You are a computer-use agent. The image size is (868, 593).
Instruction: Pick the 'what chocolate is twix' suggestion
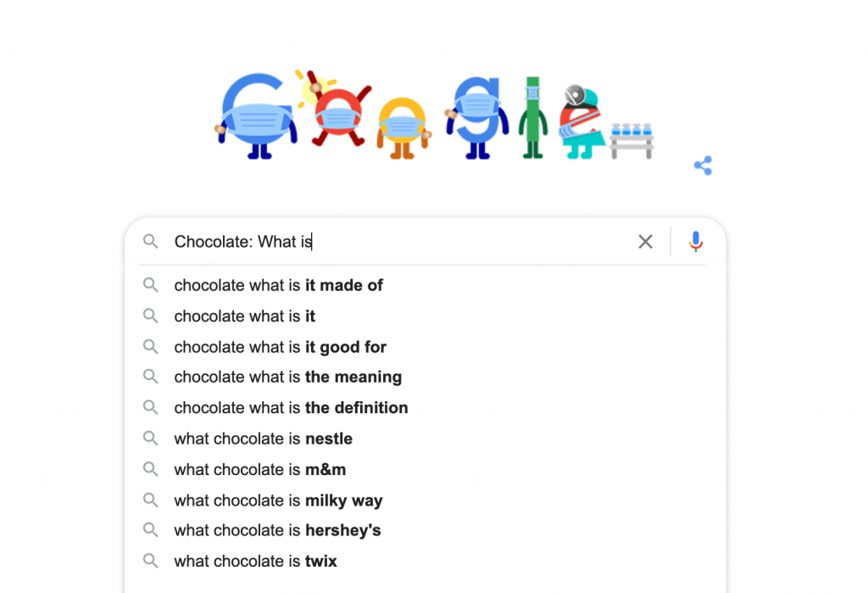pyautogui.click(x=255, y=561)
